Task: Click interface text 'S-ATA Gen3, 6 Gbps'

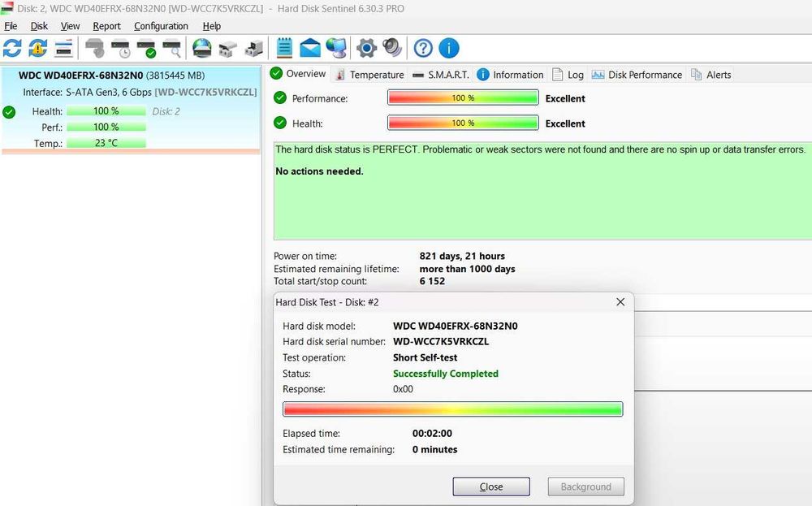Action: [109, 93]
